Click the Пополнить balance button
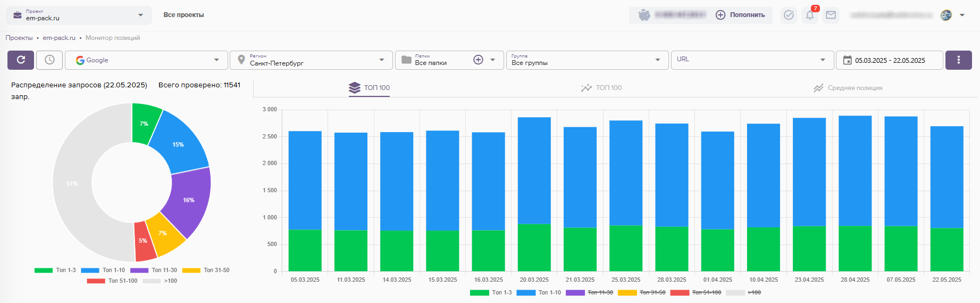 [x=740, y=15]
